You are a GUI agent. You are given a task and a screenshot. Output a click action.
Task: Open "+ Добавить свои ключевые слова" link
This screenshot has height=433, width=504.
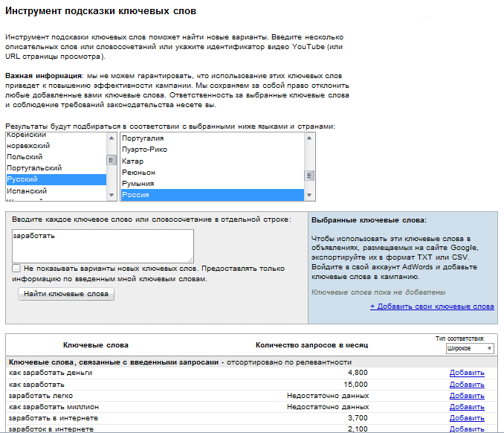(432, 307)
